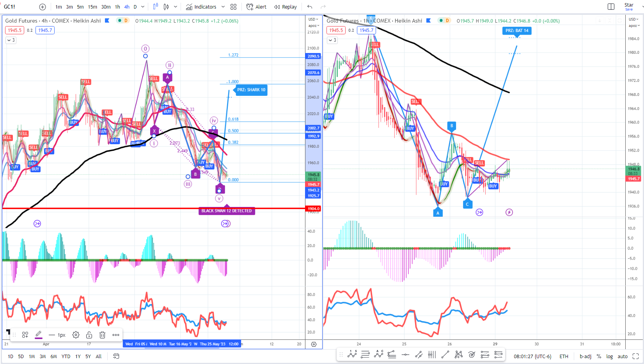644x364 pixels.
Task: Select the trend line drawing tool
Action: coord(445,354)
